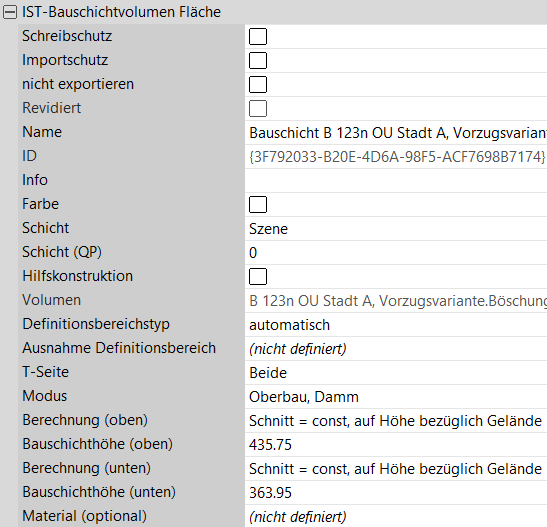Image resolution: width=547 pixels, height=527 pixels.
Task: Open the Farbe color swatch
Action: pos(258,205)
